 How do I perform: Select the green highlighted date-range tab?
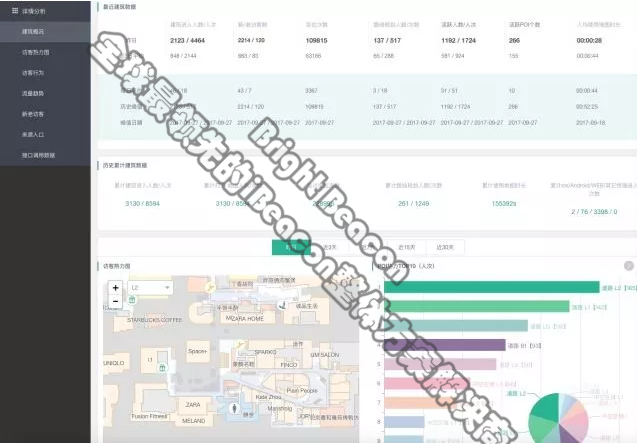[291, 247]
